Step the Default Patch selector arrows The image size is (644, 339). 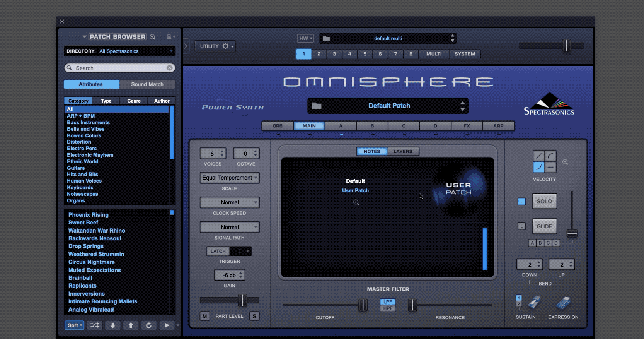point(462,106)
